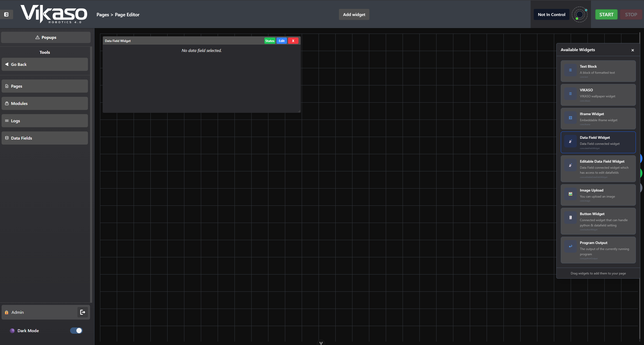Click the Vikaso Robotics logo
644x345 pixels.
pos(54,14)
